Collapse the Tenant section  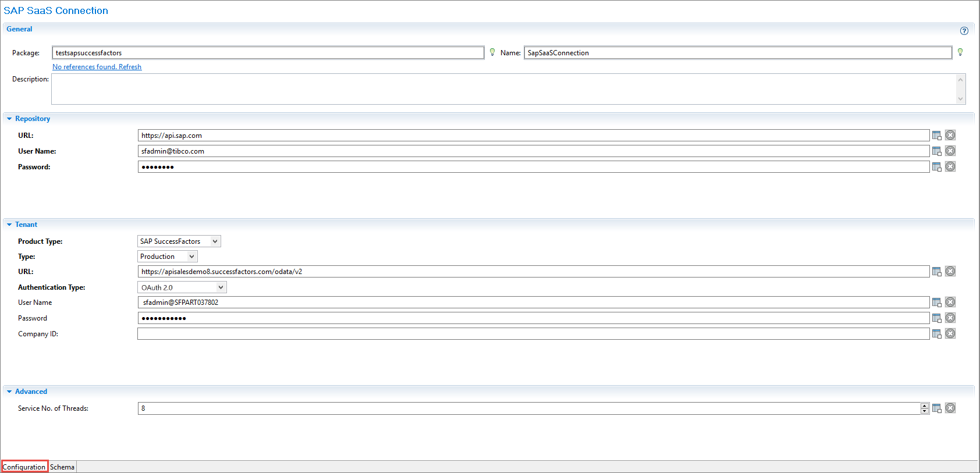(x=9, y=225)
